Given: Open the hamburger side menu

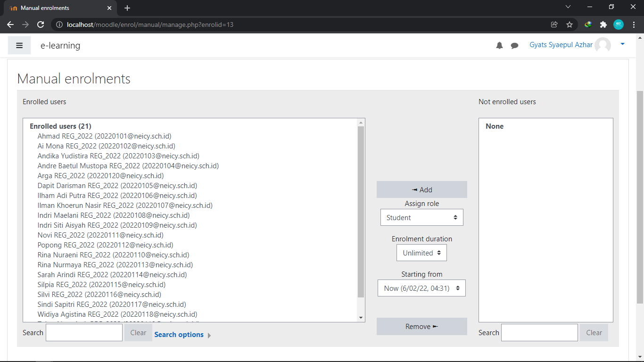Looking at the screenshot, I should point(19,45).
